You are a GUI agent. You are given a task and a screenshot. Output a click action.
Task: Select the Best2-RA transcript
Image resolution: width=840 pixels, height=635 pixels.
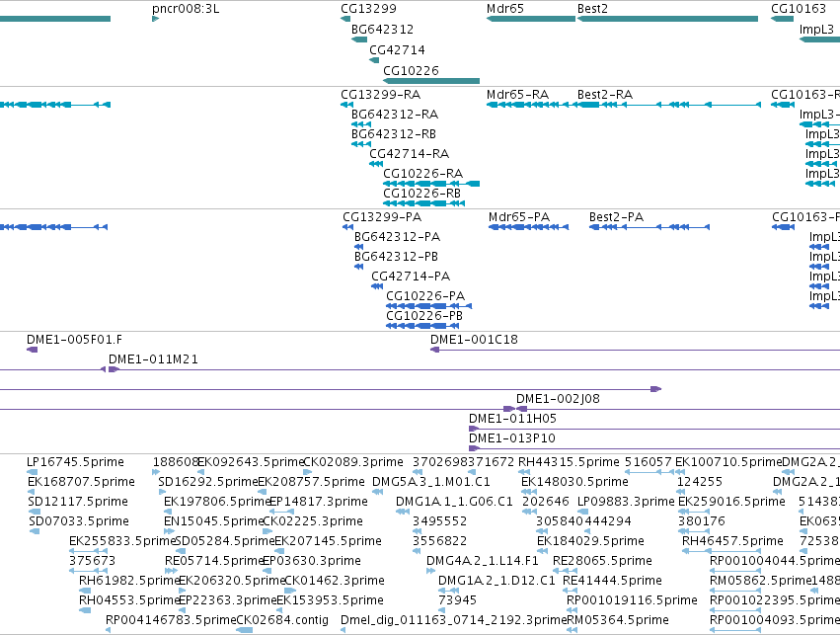pos(667,105)
